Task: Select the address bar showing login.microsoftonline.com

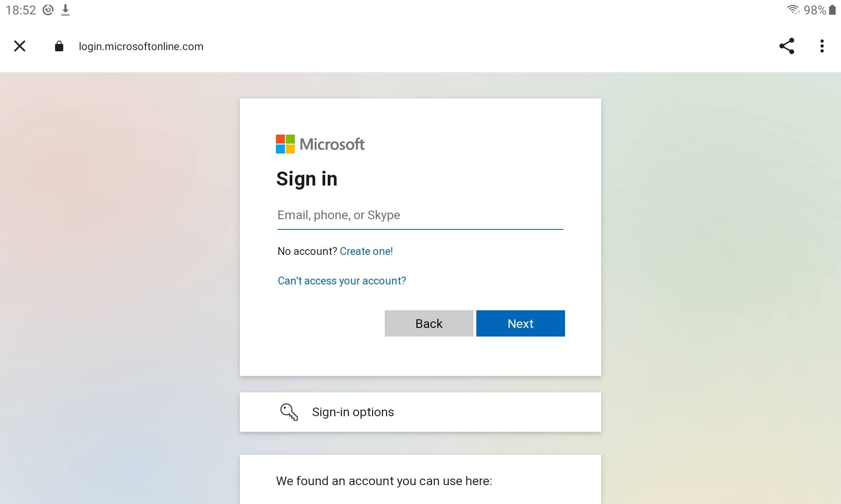Action: pyautogui.click(x=140, y=46)
